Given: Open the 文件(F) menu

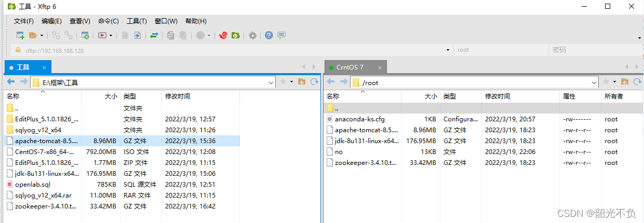Looking at the screenshot, I should (x=24, y=21).
